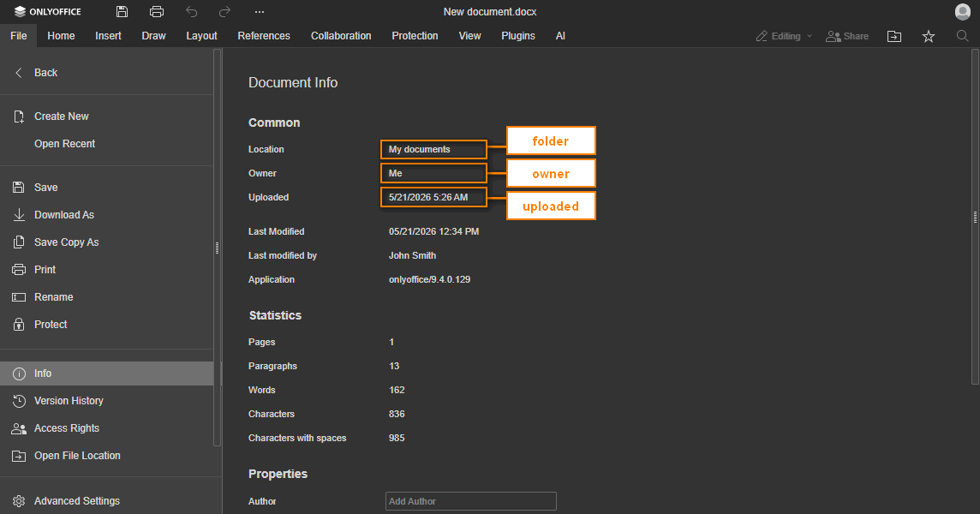Switch to the Insert tab
This screenshot has width=980, height=514.
coord(108,36)
